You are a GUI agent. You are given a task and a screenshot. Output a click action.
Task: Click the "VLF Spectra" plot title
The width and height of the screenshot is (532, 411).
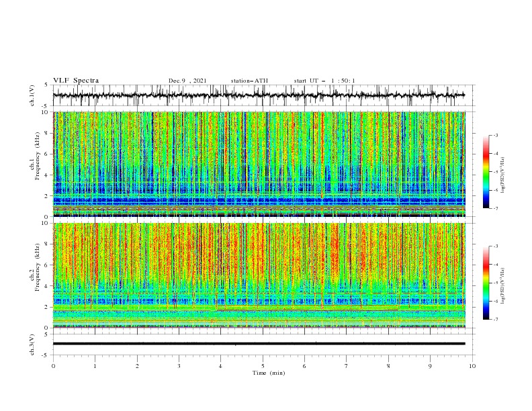[76, 81]
